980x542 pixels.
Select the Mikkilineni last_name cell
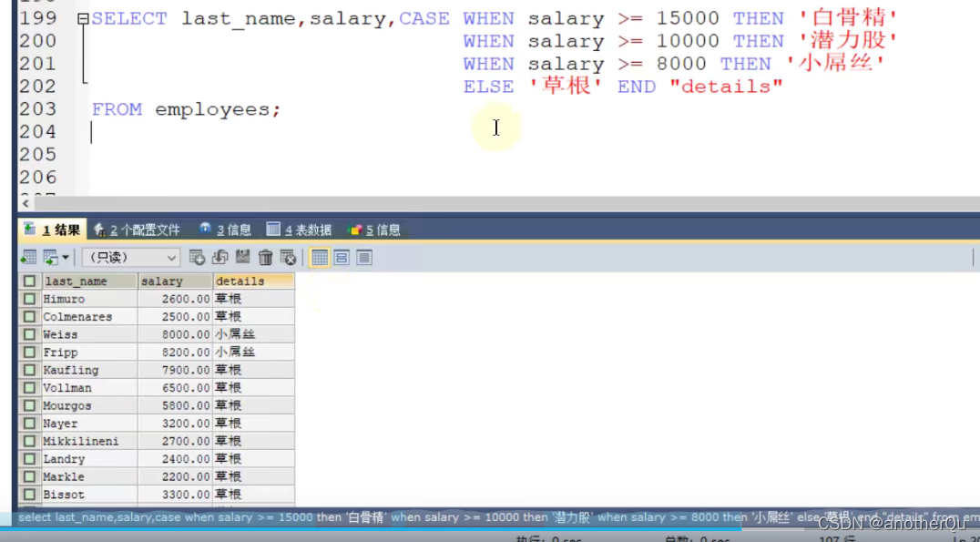[89, 442]
